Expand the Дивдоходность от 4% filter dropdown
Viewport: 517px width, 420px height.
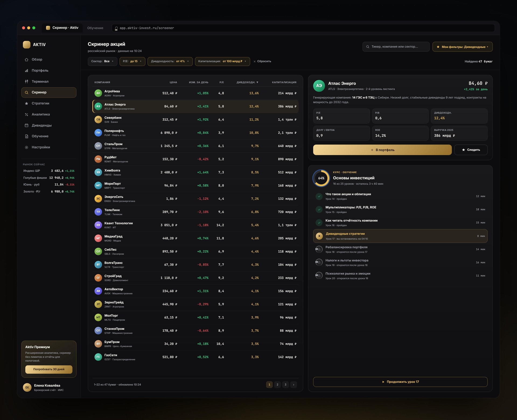[170, 61]
